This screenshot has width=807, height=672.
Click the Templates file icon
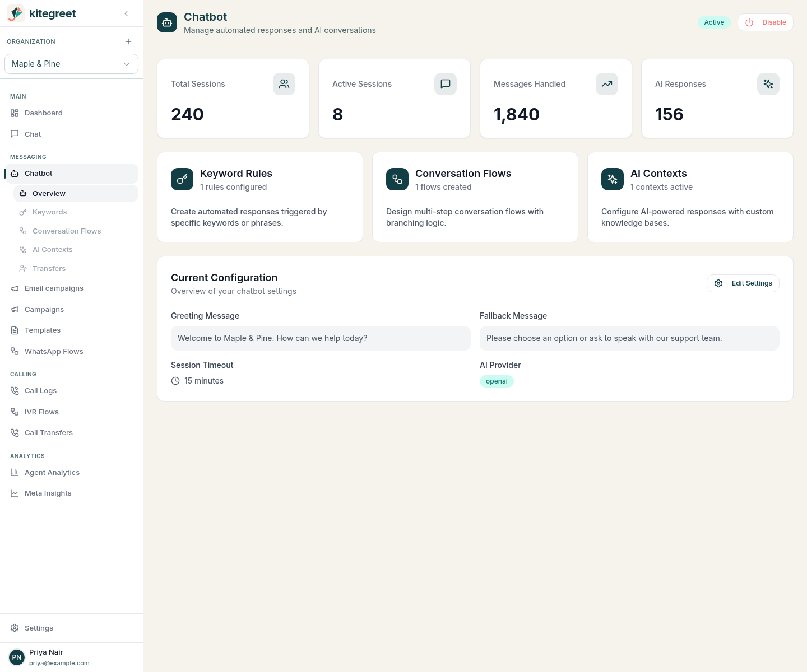coord(15,330)
